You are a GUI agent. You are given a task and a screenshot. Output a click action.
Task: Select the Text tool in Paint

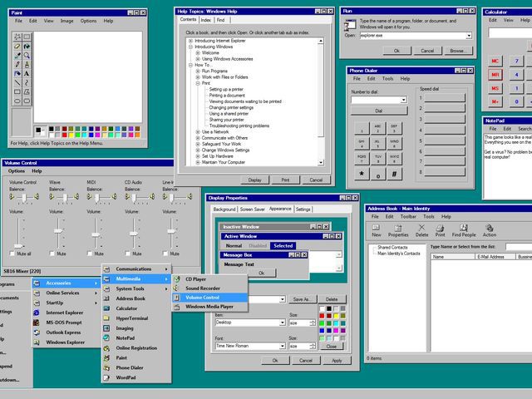click(27, 73)
